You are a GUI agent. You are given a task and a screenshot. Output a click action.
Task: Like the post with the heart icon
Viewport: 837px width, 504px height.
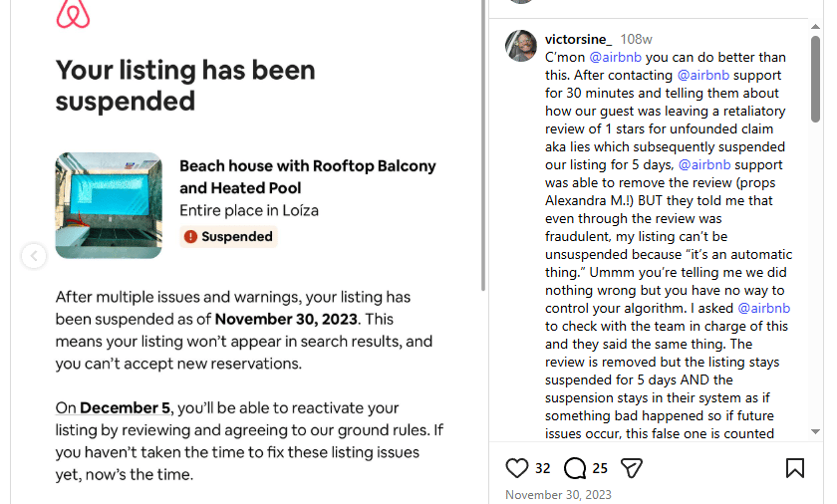pos(517,468)
